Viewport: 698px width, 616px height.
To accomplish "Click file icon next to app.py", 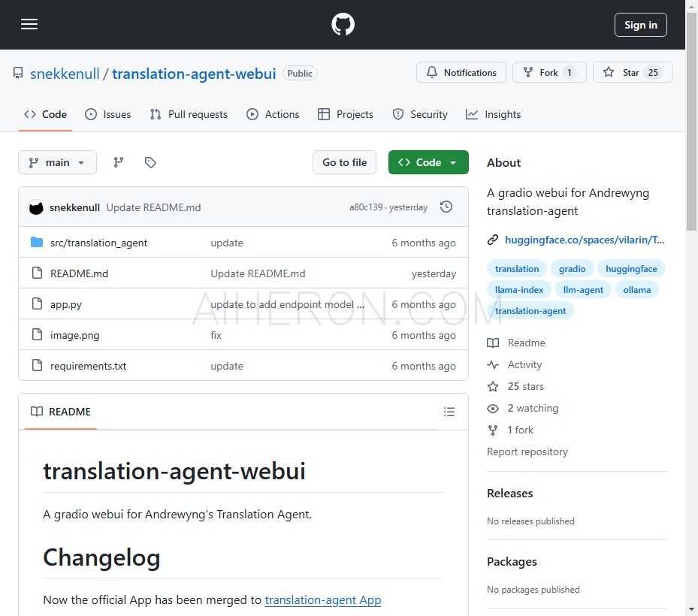I will [38, 303].
